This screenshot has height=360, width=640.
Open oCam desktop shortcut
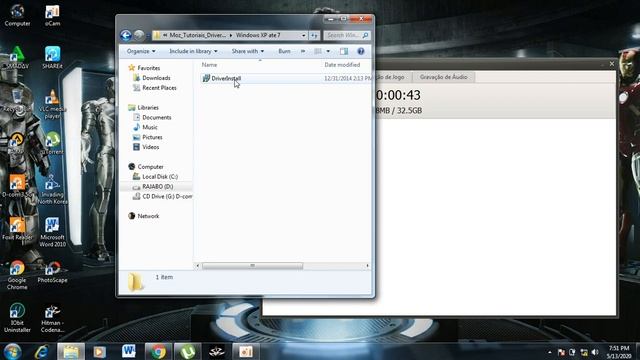pyautogui.click(x=52, y=15)
